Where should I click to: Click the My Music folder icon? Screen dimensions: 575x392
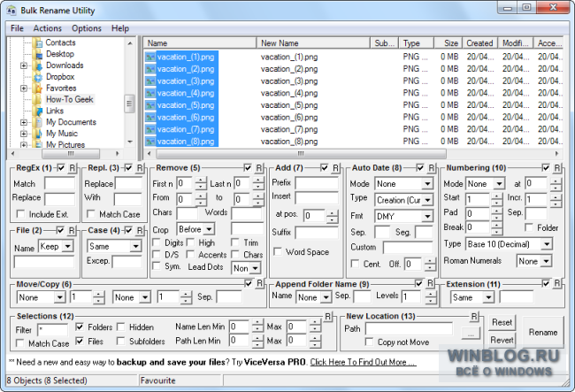pyautogui.click(x=37, y=134)
